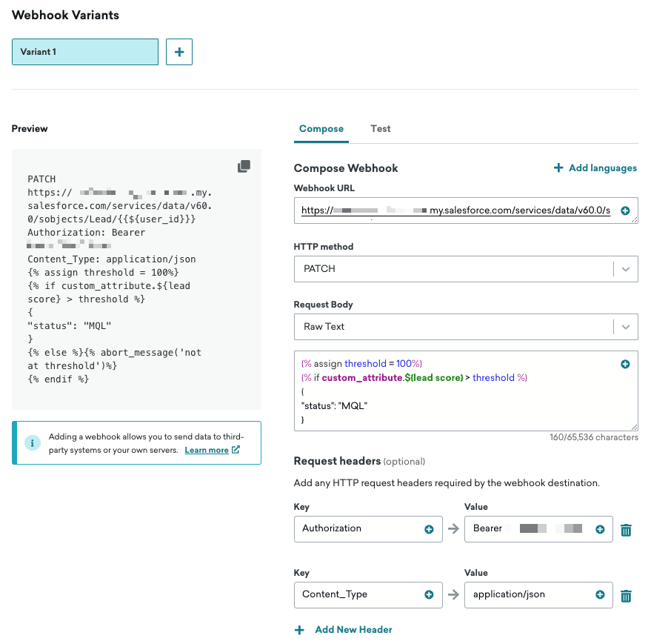Click the Webhook URL field resize handle
Screen dimensions: 651x644
click(x=634, y=220)
